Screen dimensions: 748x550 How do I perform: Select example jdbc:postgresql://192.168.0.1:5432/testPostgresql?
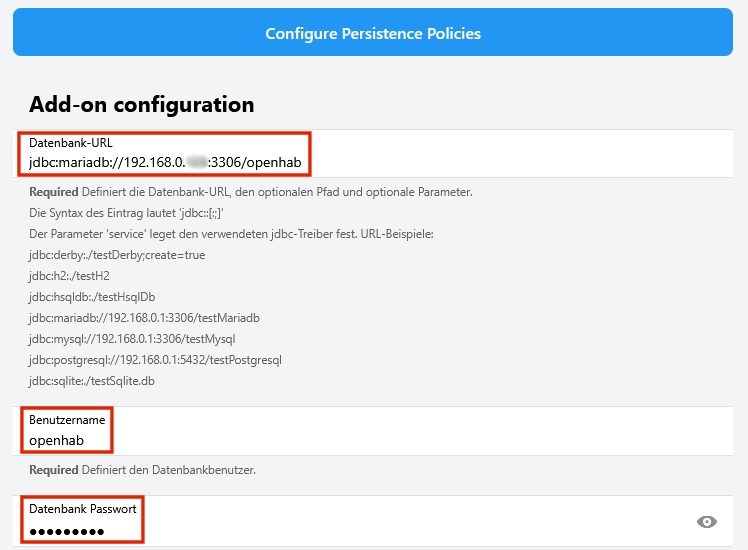click(x=155, y=360)
